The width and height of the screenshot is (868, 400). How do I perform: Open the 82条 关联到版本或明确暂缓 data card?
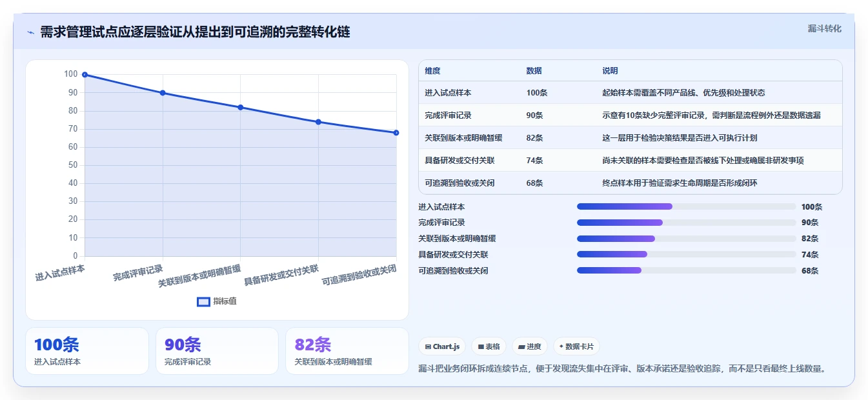(347, 351)
